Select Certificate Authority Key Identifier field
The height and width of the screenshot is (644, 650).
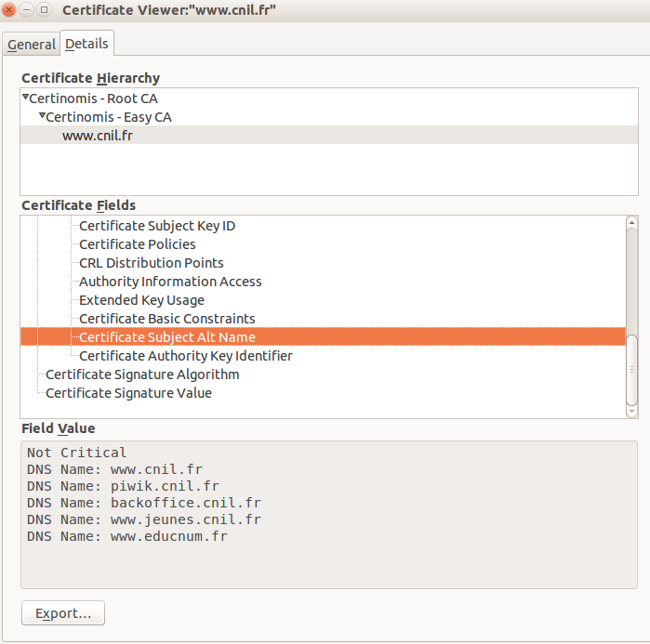coord(186,356)
